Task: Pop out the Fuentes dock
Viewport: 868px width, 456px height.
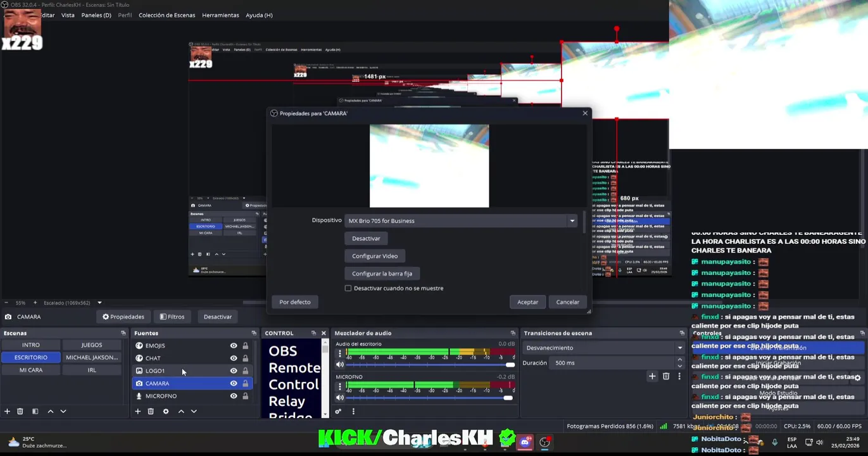Action: click(254, 333)
